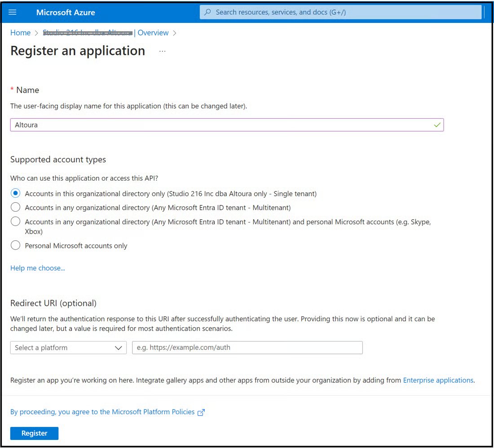Open the Help me choose link
This screenshot has width=494, height=448.
click(37, 268)
